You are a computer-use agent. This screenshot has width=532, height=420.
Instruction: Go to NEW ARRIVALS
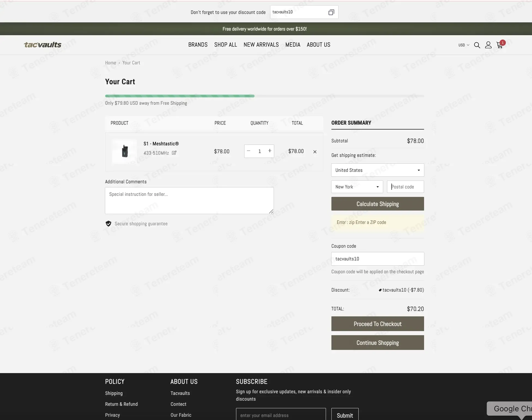coord(261,45)
